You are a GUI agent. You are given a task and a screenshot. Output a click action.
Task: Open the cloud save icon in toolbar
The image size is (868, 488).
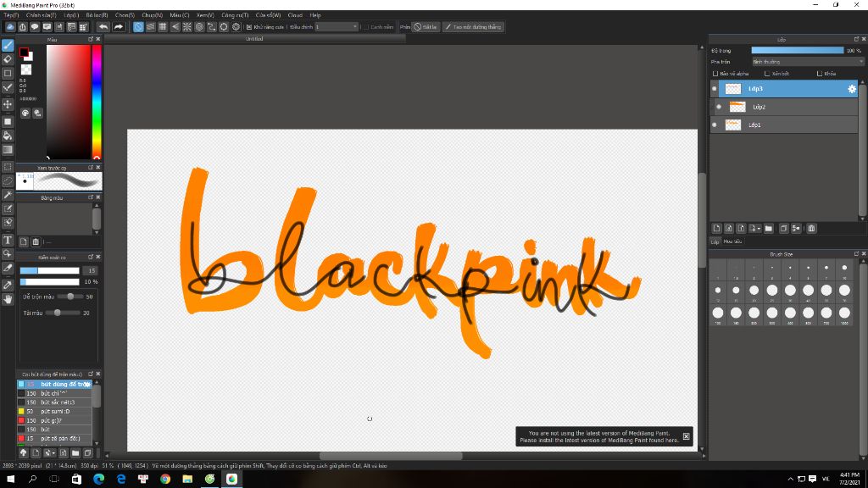tap(10, 26)
